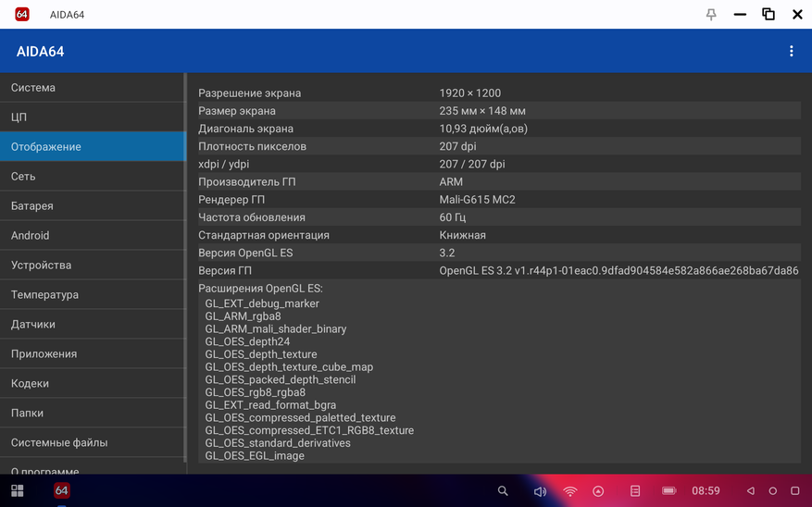
Task: Click the xdpi / ydpi label
Action: (224, 164)
